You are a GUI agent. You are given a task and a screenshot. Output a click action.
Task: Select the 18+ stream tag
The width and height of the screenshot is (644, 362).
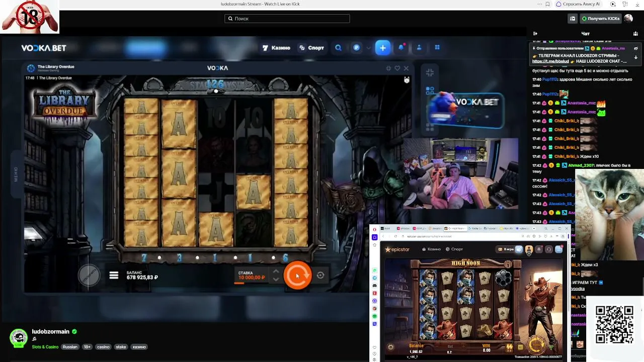[x=87, y=347]
